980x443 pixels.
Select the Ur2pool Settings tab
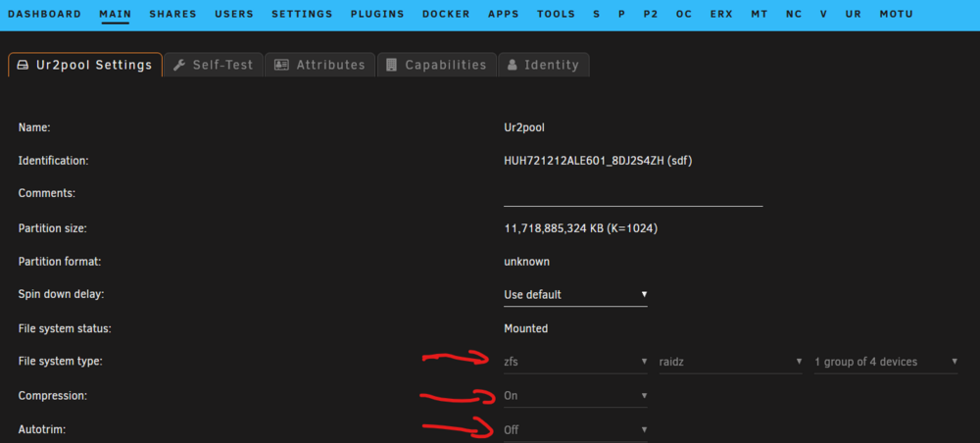click(x=85, y=65)
